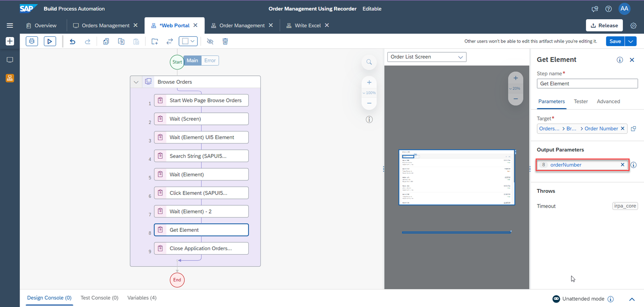
Task: Delete the selected step with trash icon
Action: click(x=225, y=41)
